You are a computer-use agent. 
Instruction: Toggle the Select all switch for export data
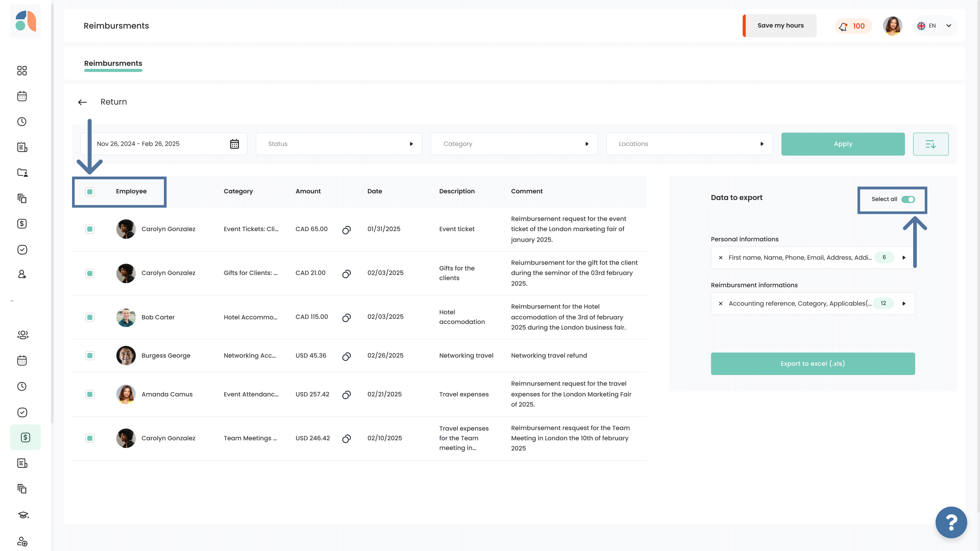tap(908, 199)
